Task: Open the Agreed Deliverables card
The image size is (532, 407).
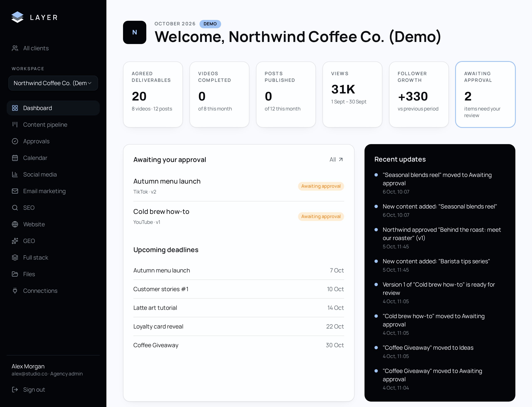Action: point(153,94)
